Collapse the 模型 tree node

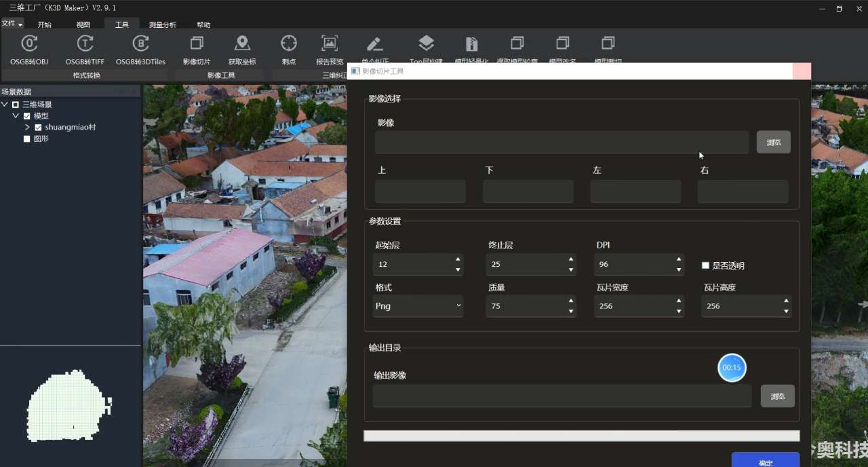point(16,116)
